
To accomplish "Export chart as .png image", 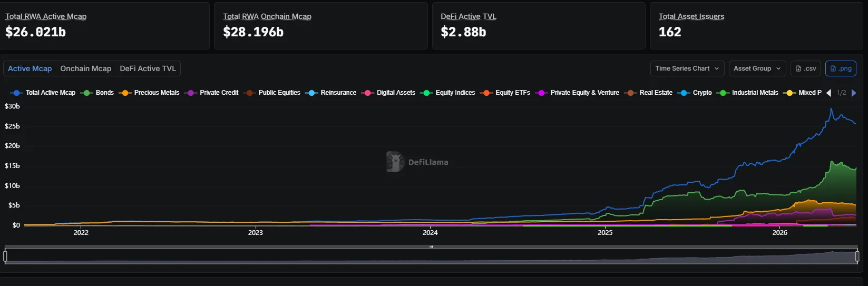I will click(x=841, y=68).
